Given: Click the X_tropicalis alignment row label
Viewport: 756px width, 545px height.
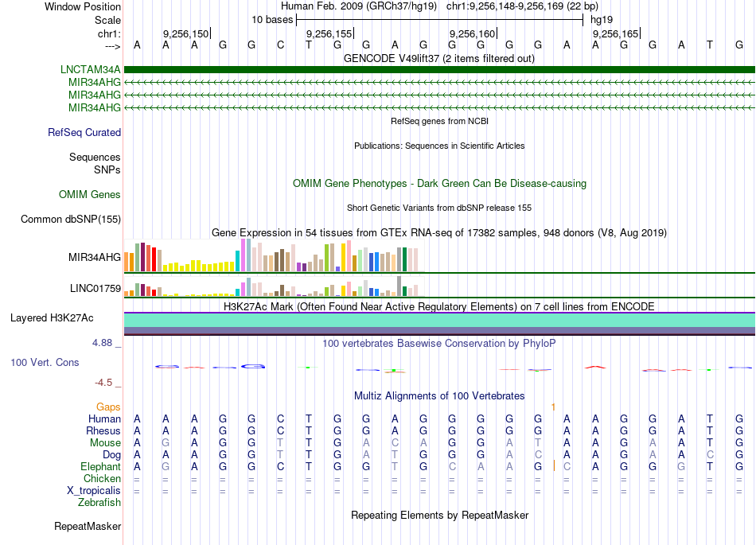Looking at the screenshot, I should click(x=94, y=491).
